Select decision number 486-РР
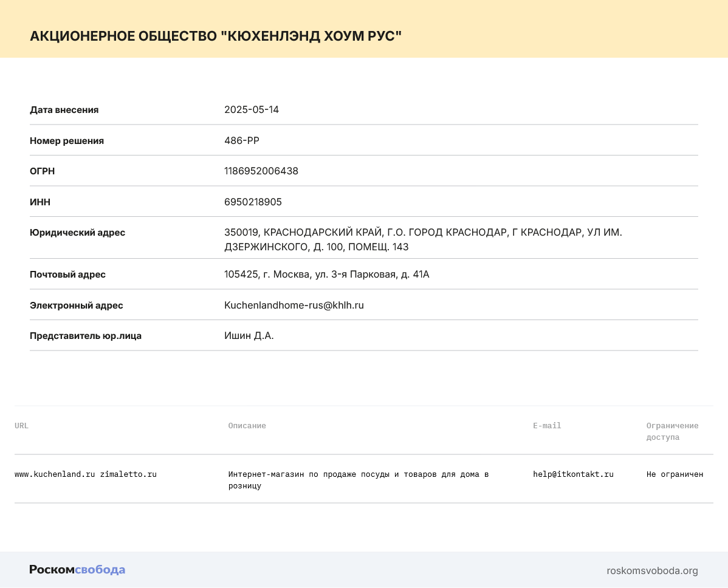 pyautogui.click(x=241, y=140)
